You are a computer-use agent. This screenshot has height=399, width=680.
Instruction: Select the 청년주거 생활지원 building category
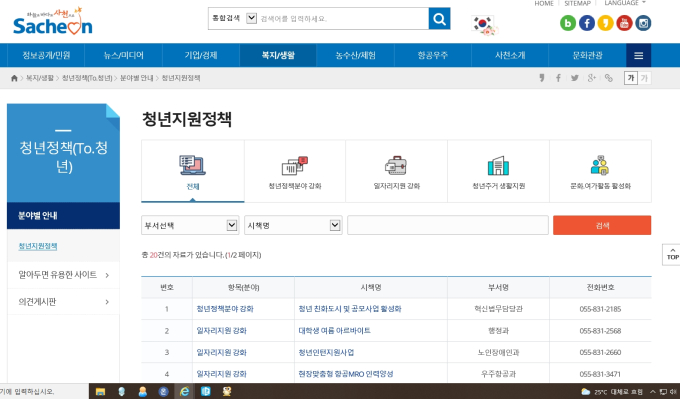(x=498, y=171)
